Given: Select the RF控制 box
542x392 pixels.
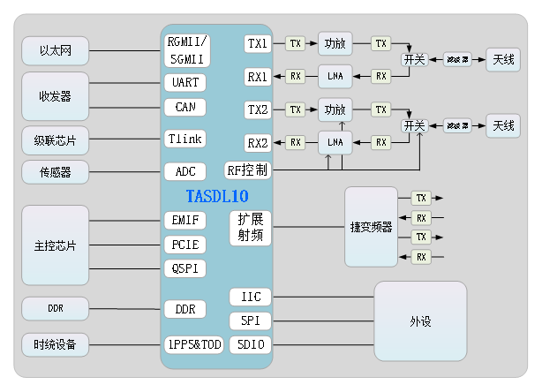Looking at the screenshot, I should [247, 170].
